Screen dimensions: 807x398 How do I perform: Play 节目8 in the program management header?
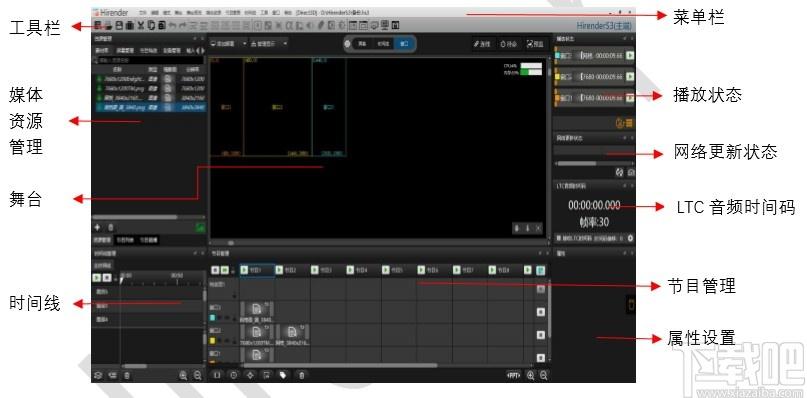tap(493, 270)
